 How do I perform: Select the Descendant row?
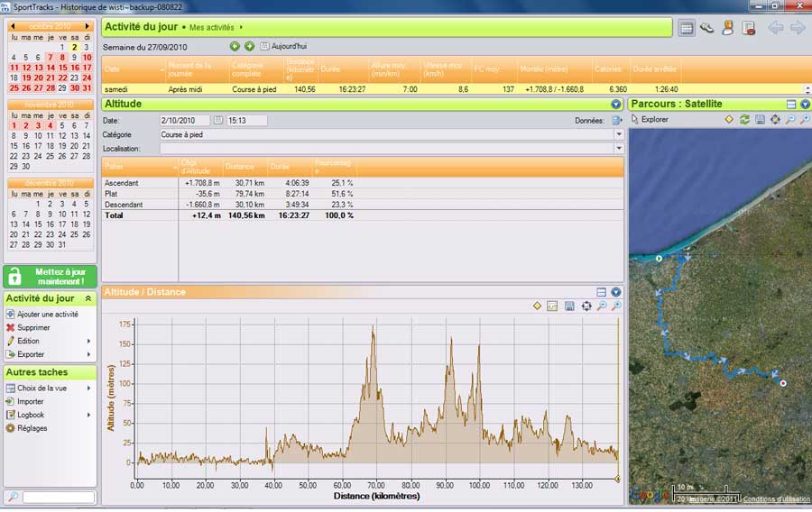(x=363, y=205)
